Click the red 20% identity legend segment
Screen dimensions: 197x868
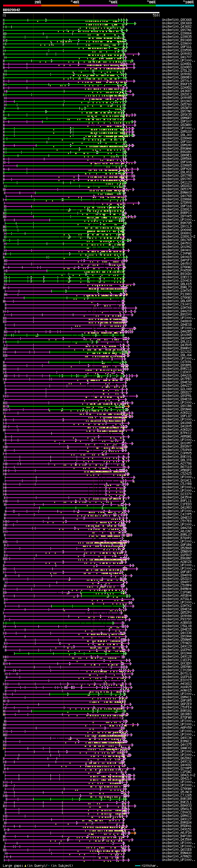22,6
